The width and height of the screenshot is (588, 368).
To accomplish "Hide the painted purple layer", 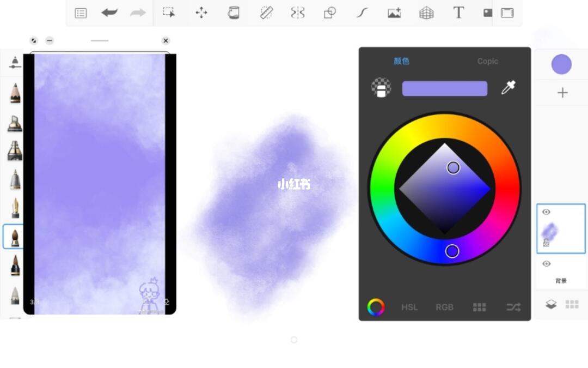I will 546,212.
